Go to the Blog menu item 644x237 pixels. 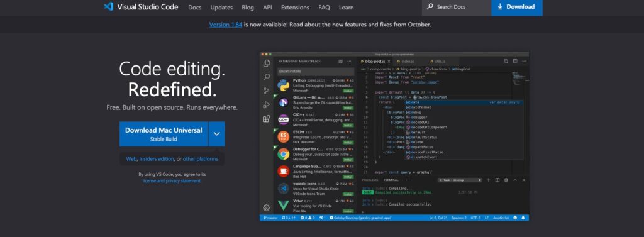pos(248,8)
